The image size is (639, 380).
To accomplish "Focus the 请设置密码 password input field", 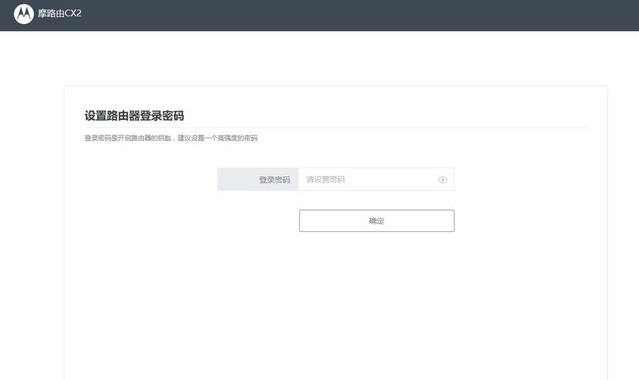I will tap(377, 179).
